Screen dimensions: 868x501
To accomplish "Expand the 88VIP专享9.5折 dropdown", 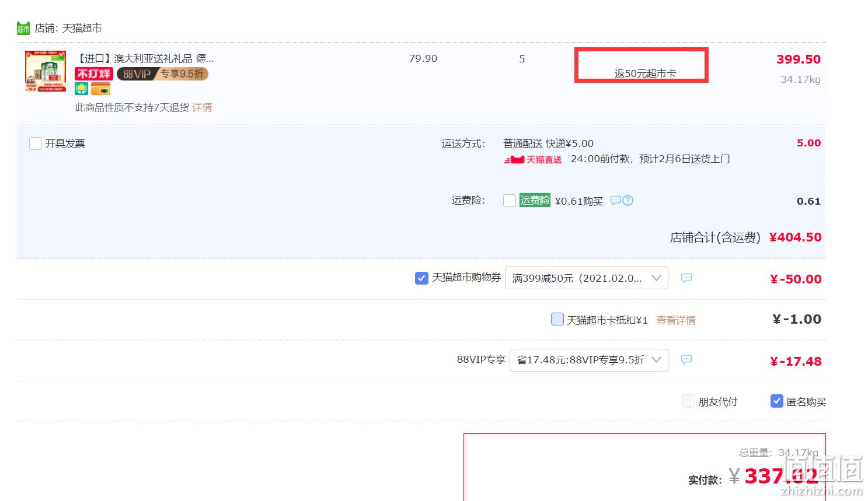I will (589, 360).
